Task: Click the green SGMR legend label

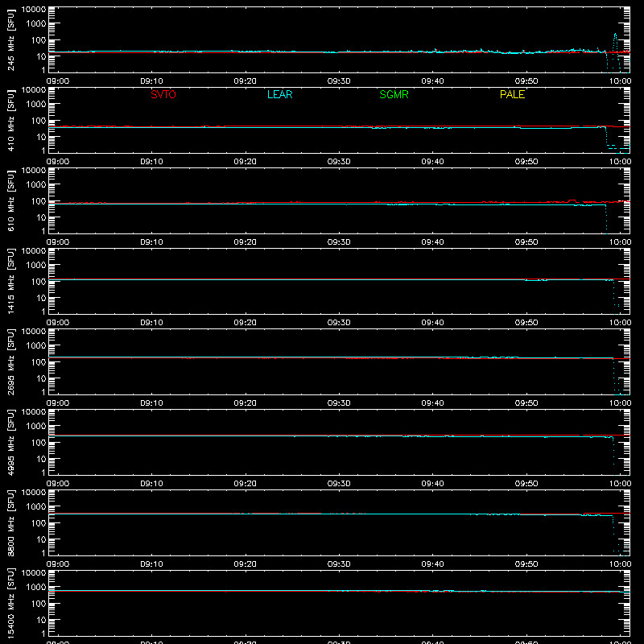Action: tap(394, 94)
